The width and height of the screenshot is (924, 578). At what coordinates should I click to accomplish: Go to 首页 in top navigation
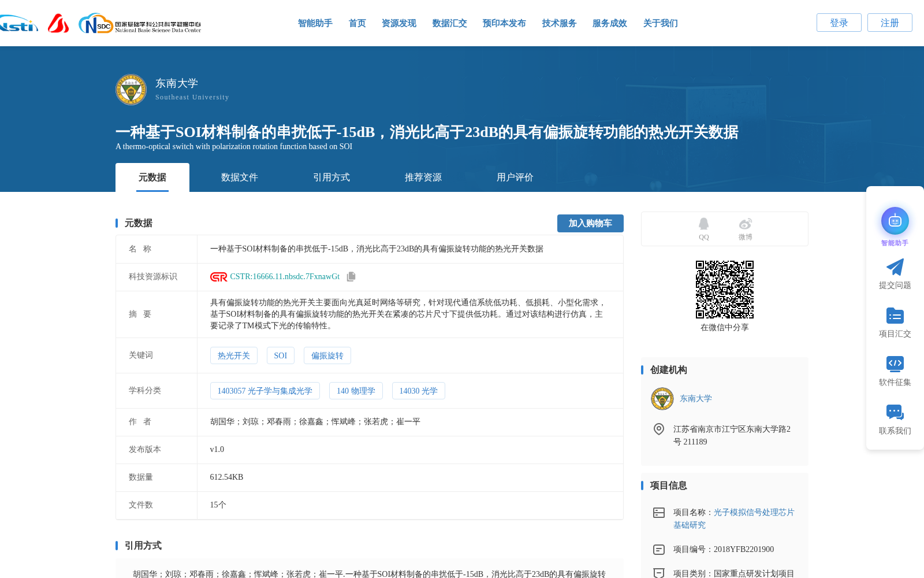coord(357,23)
